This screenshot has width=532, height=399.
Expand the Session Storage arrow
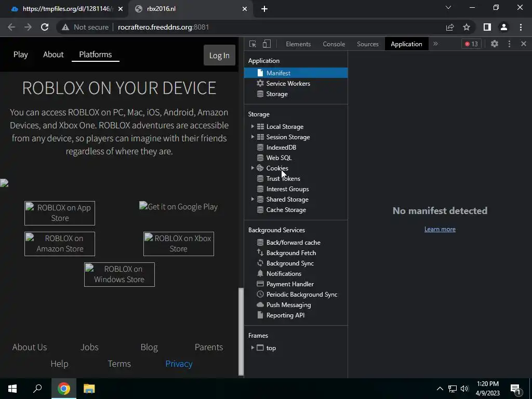pos(252,137)
